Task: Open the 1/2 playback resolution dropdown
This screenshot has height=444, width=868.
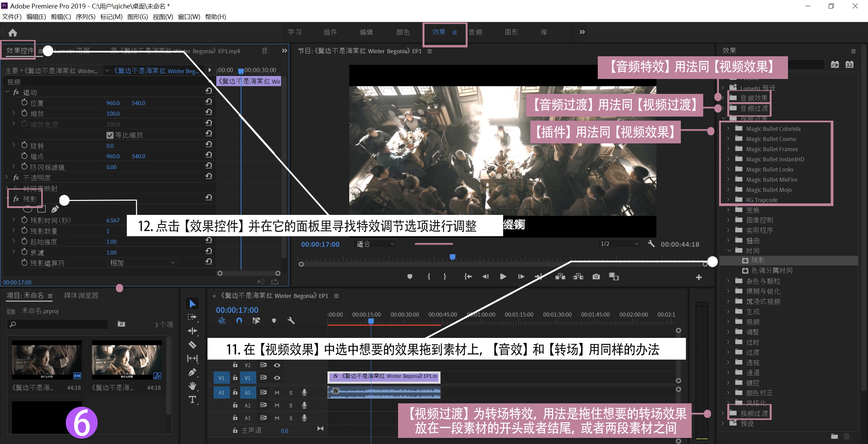Action: (619, 244)
